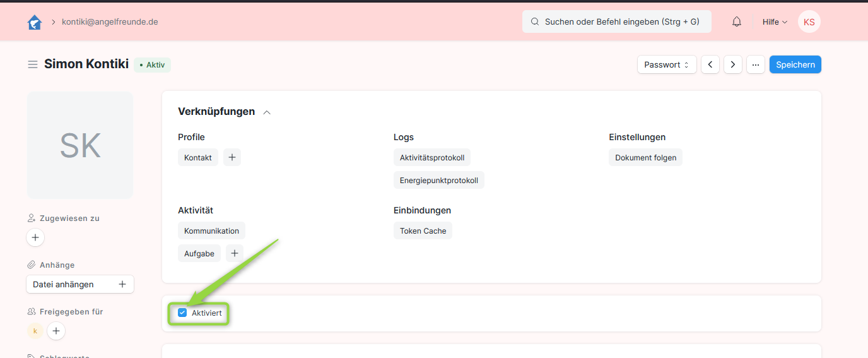Click plus under Zugewiesen zu
Image resolution: width=868 pixels, height=358 pixels.
coord(35,237)
